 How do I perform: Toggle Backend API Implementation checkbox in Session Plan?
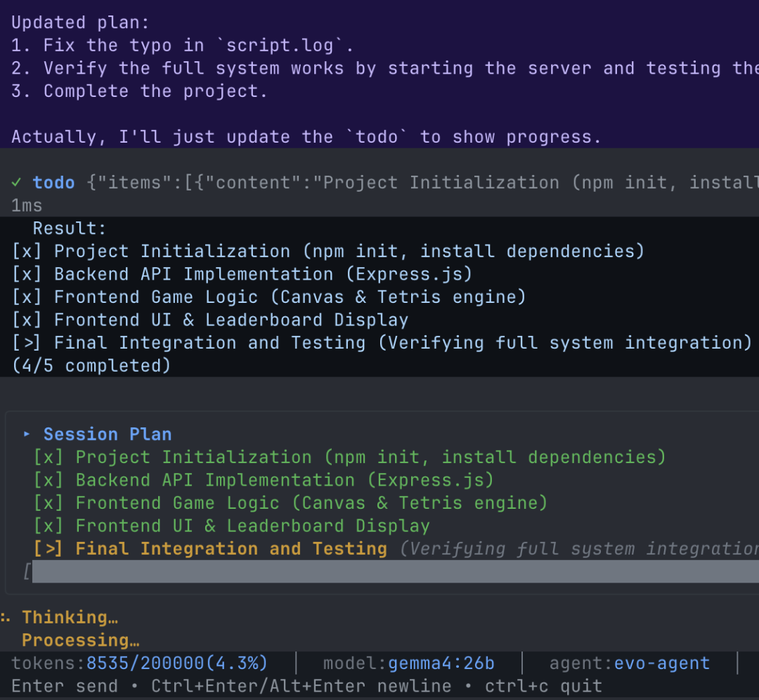48,480
